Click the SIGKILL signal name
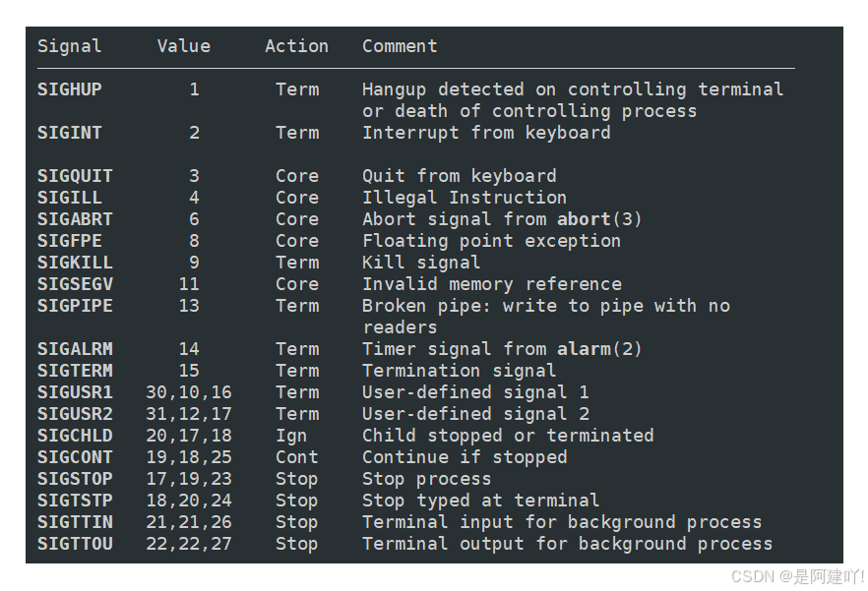868x591 pixels. [75, 263]
